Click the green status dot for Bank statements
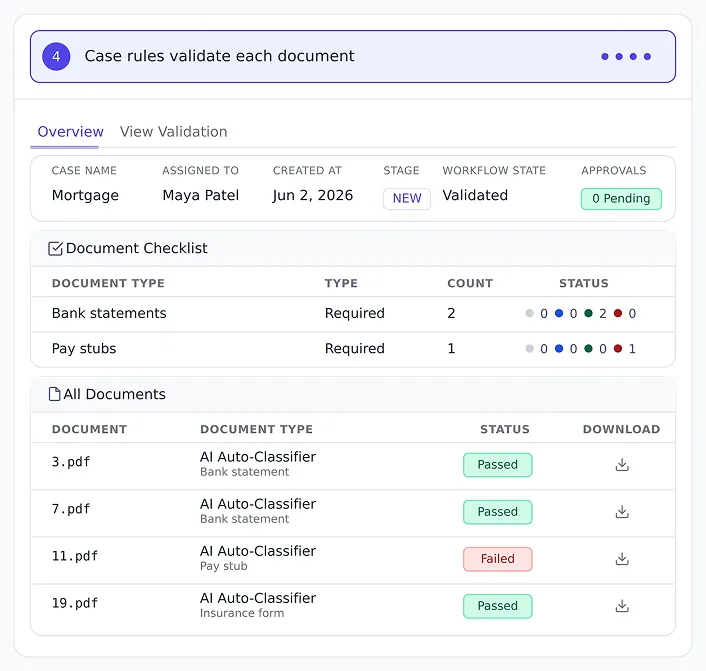Image resolution: width=706 pixels, height=671 pixels. (x=588, y=313)
